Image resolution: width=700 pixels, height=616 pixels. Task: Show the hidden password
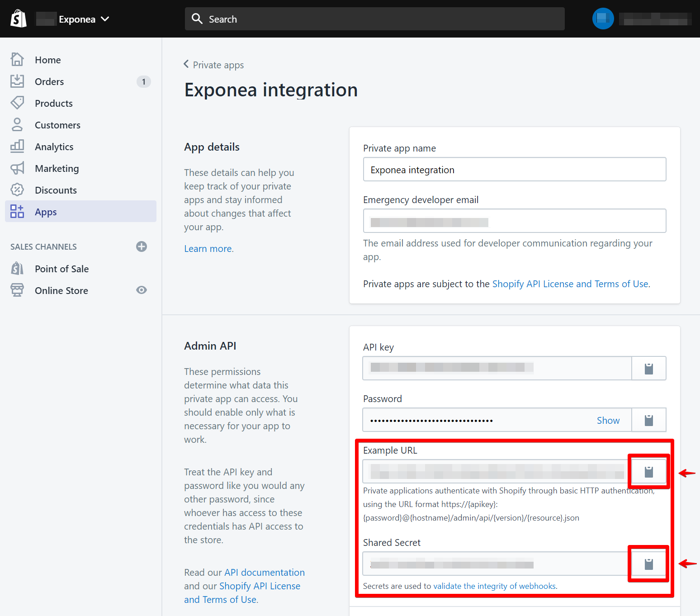[x=608, y=420]
